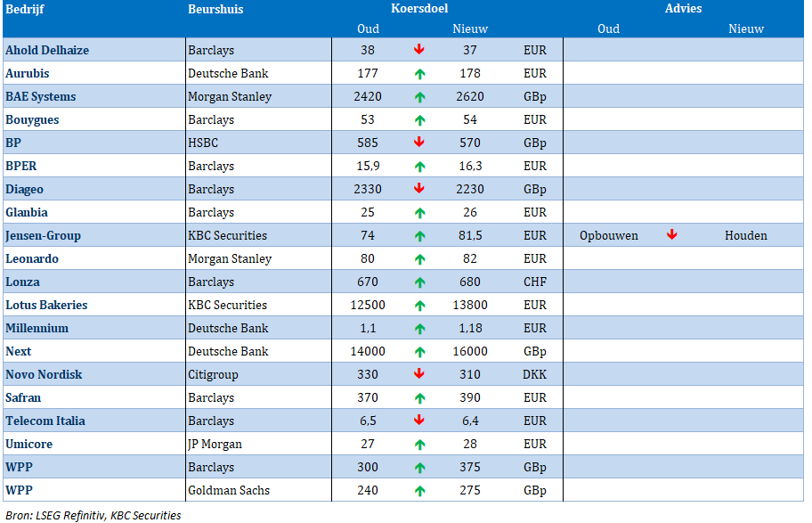This screenshot has width=812, height=523.
Task: Select the Lotus Bakeries company name
Action: (x=46, y=306)
